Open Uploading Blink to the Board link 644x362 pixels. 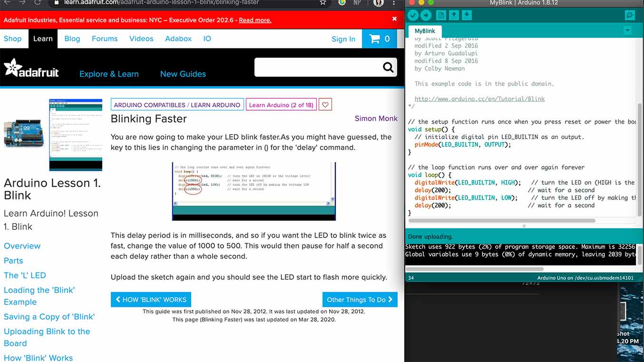tap(47, 337)
